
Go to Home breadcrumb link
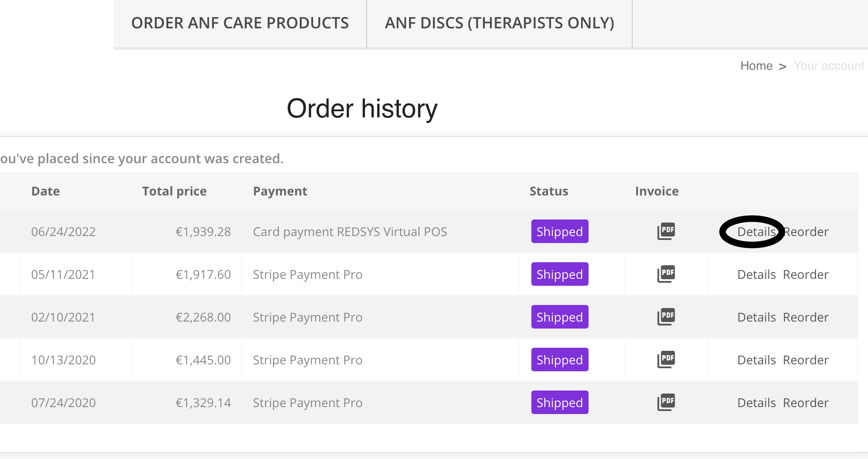[756, 66]
